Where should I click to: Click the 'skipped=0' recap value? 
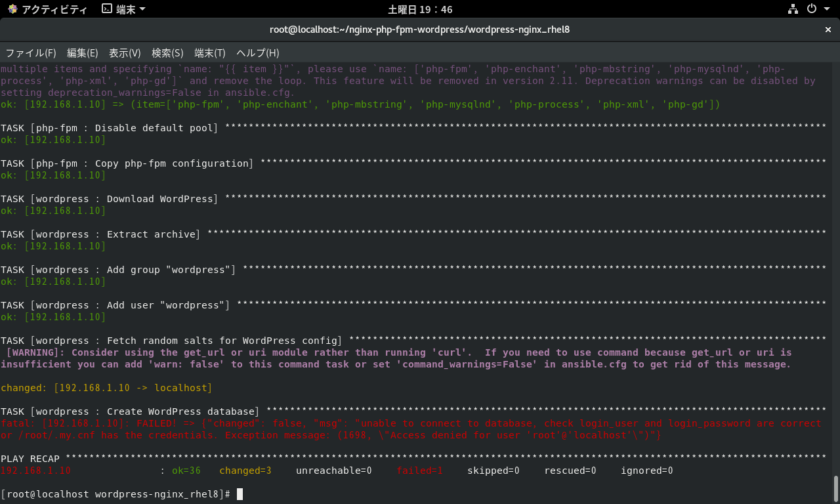tap(493, 471)
